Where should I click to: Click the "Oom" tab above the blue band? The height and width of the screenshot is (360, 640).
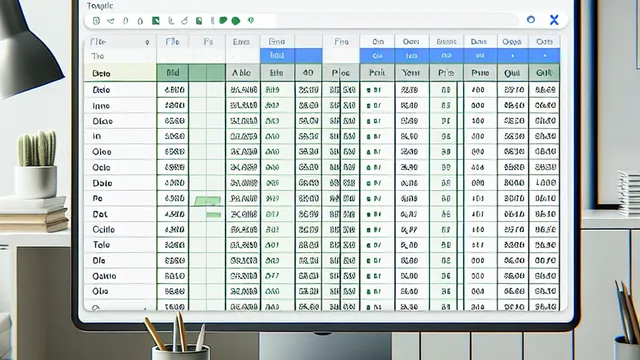point(411,42)
